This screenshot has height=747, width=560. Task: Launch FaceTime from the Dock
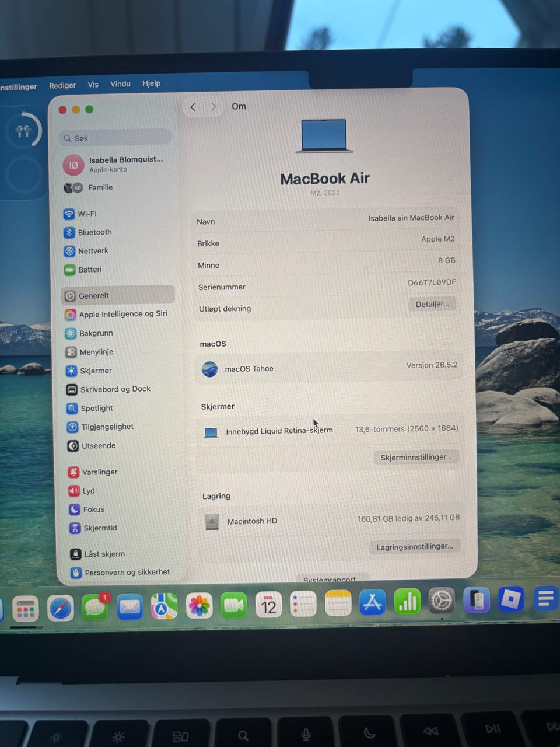pos(234,605)
